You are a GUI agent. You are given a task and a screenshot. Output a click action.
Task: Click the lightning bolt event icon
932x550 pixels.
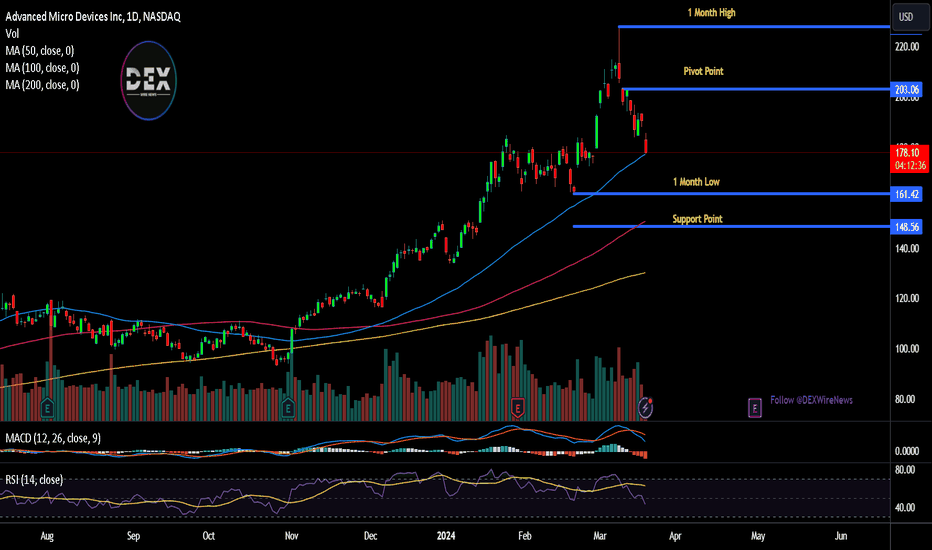pyautogui.click(x=646, y=408)
